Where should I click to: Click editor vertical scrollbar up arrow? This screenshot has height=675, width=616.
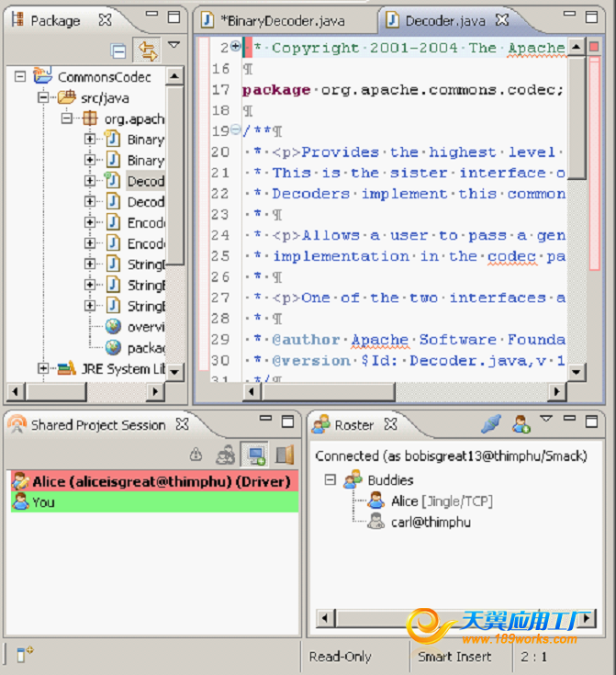click(577, 47)
